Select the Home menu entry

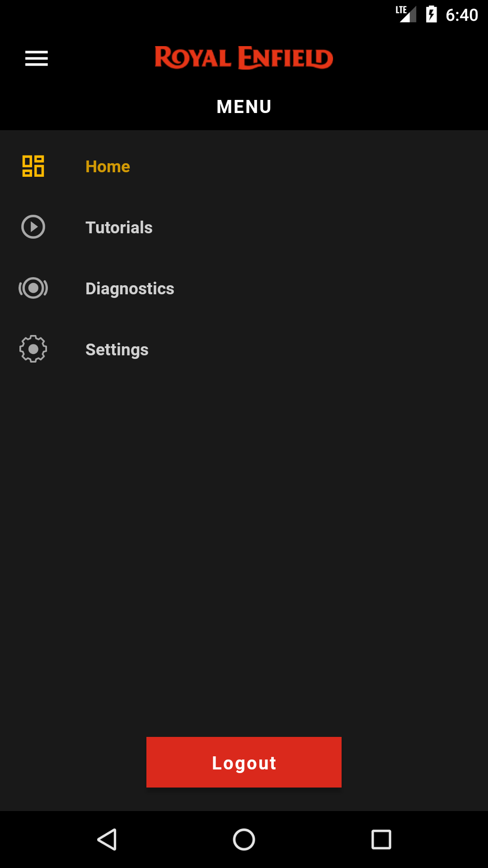click(x=244, y=166)
